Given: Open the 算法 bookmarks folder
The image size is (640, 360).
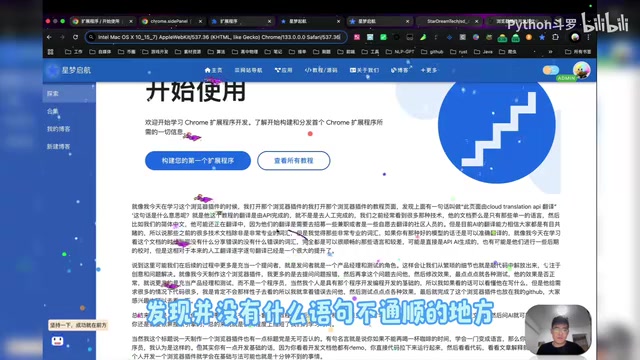Looking at the screenshot, I should (217, 52).
